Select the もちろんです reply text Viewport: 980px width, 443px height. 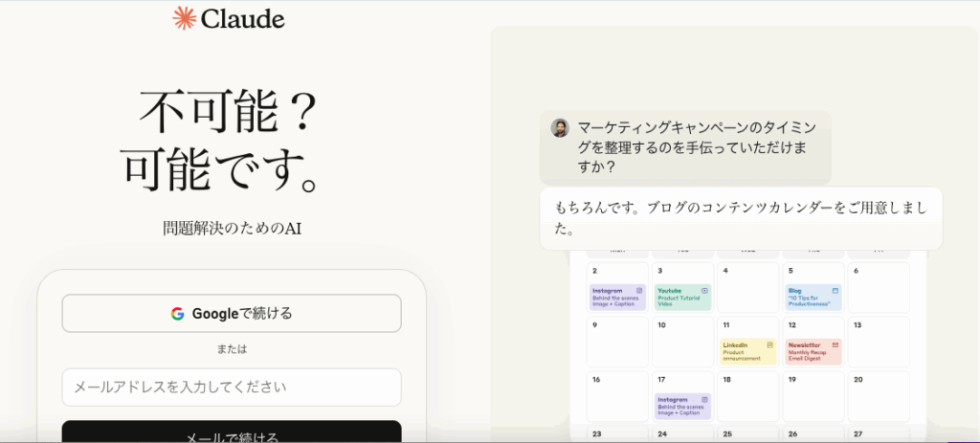tap(741, 218)
